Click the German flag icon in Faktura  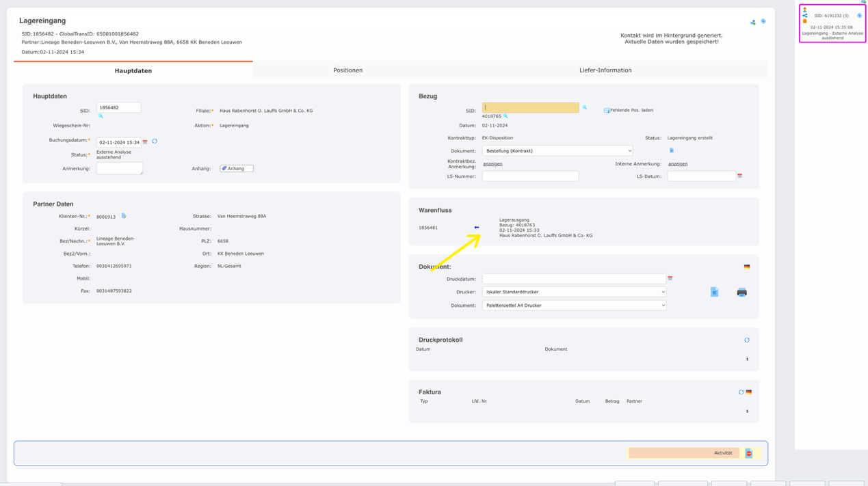click(749, 392)
